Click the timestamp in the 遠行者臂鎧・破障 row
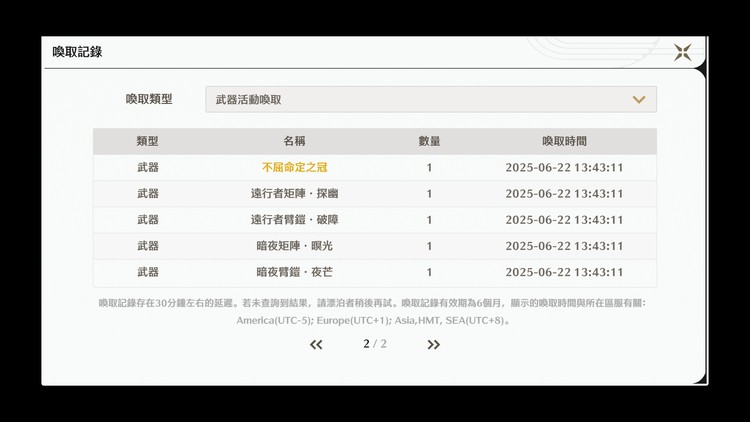Viewport: 750px width, 422px height. pyautogui.click(x=564, y=220)
